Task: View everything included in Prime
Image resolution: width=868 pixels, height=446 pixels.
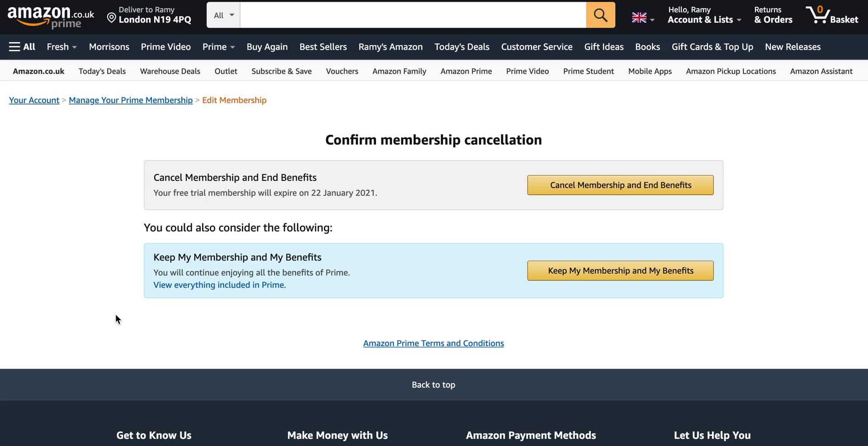Action: (219, 285)
